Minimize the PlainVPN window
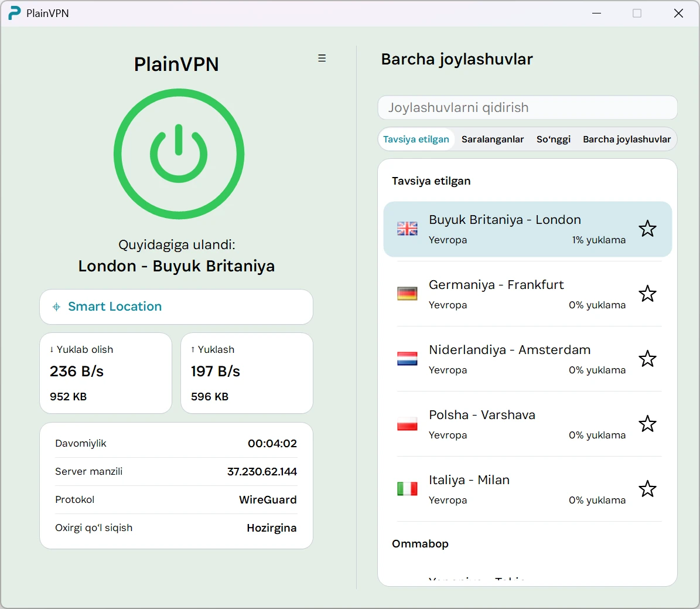The width and height of the screenshot is (700, 609). (x=596, y=13)
